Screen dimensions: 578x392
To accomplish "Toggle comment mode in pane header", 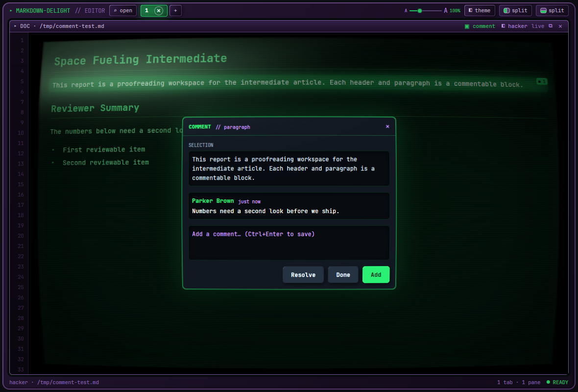I will click(480, 26).
